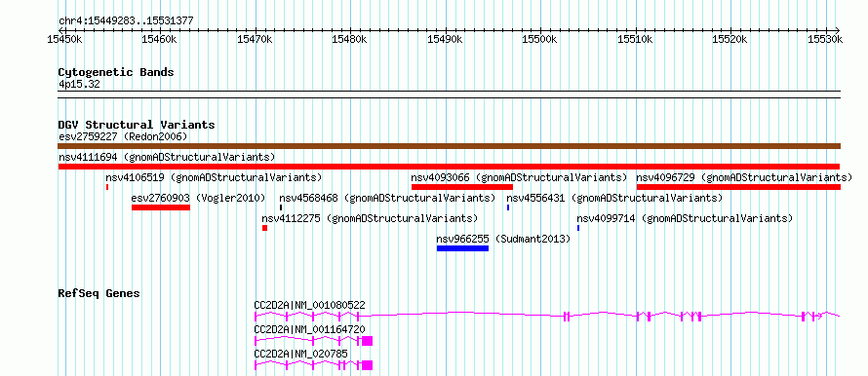Select the red nsv4111694 variant bar

449,167
